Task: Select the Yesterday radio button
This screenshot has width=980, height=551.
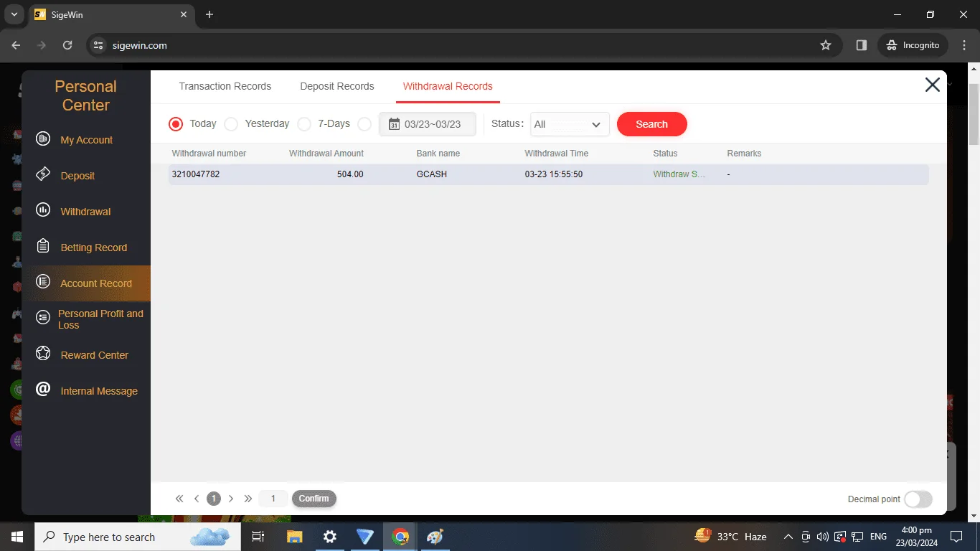Action: pyautogui.click(x=231, y=124)
